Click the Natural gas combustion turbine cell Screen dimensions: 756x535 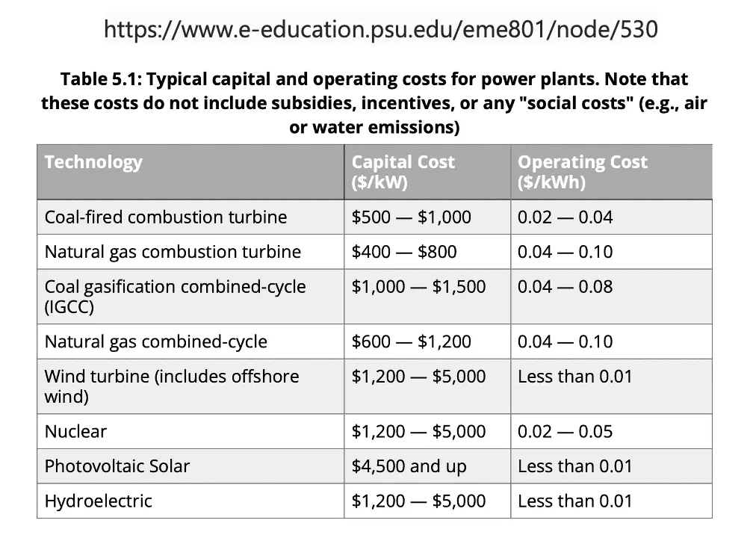tap(173, 252)
